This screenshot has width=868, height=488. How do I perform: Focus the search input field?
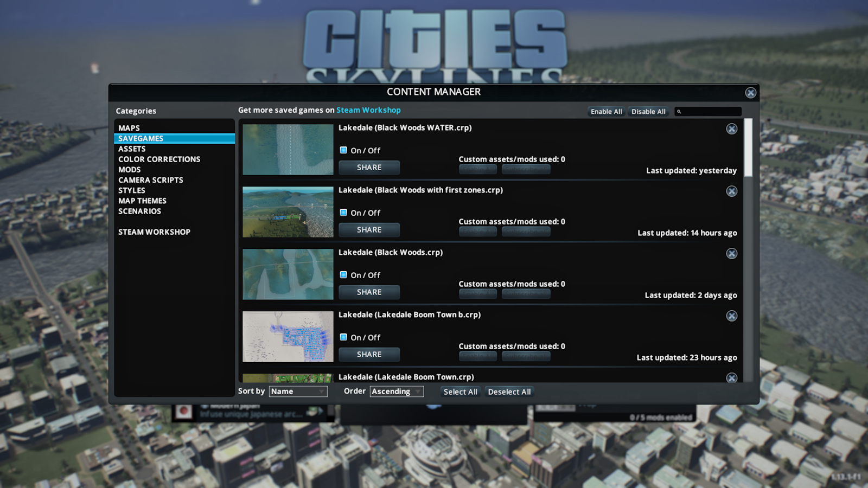pos(708,112)
